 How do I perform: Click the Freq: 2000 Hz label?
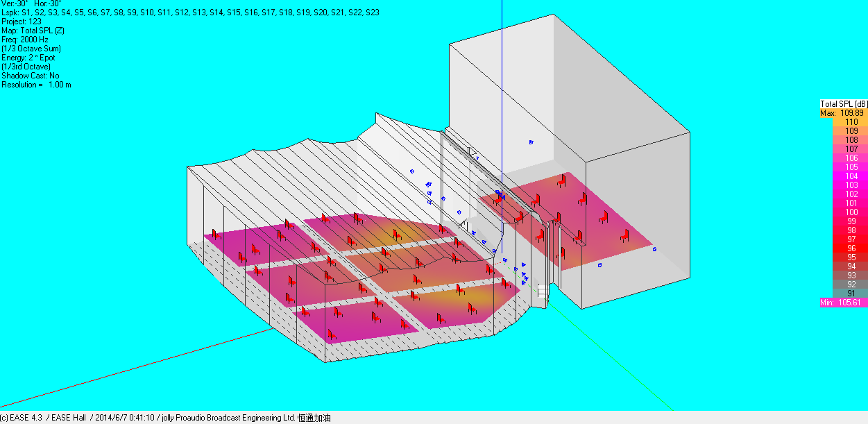(25, 40)
